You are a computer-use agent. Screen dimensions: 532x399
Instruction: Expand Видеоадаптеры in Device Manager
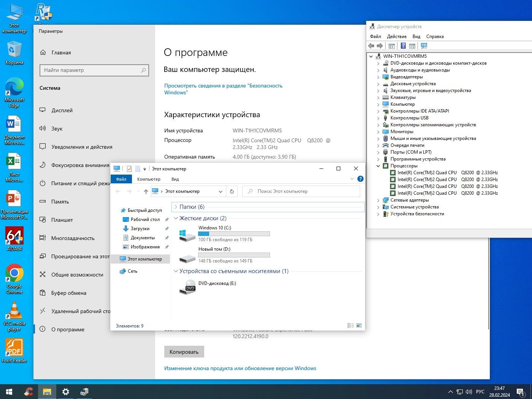point(378,77)
